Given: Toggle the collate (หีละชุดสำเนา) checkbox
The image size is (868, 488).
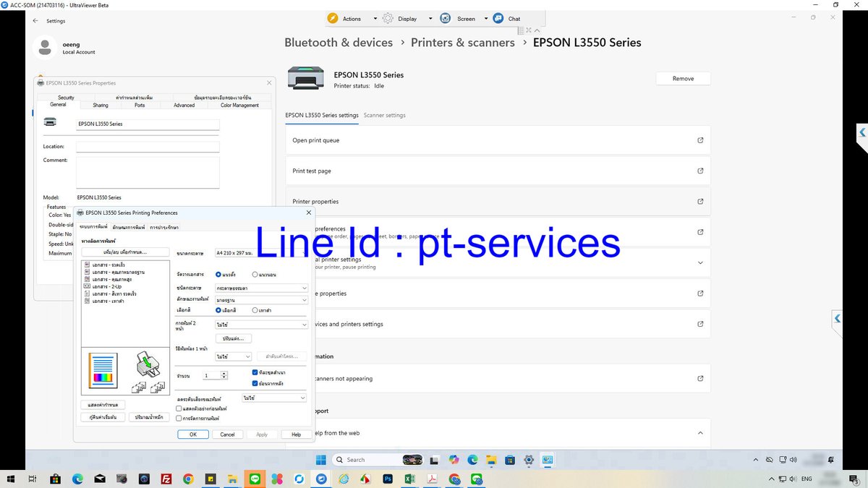Looking at the screenshot, I should click(x=255, y=372).
